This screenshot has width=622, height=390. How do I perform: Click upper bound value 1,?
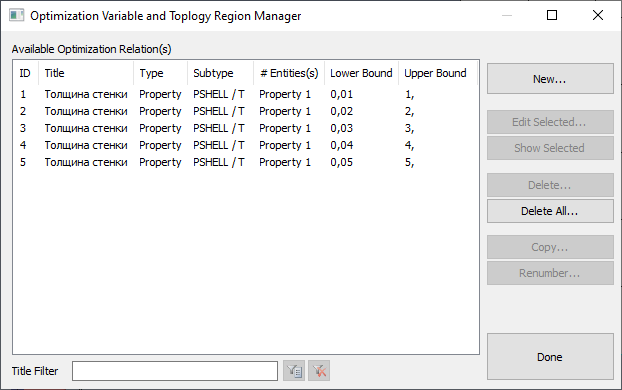tap(409, 95)
